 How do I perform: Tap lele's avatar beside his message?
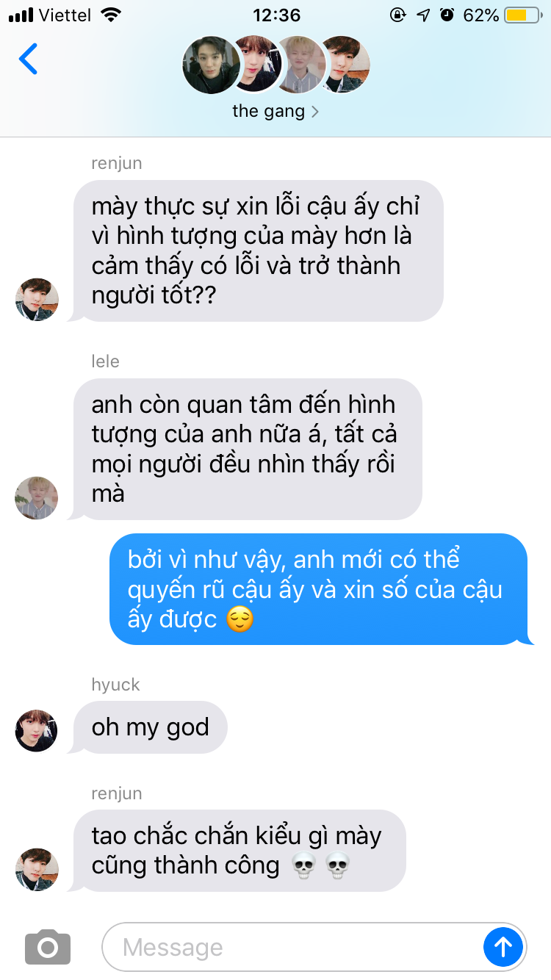pyautogui.click(x=37, y=497)
